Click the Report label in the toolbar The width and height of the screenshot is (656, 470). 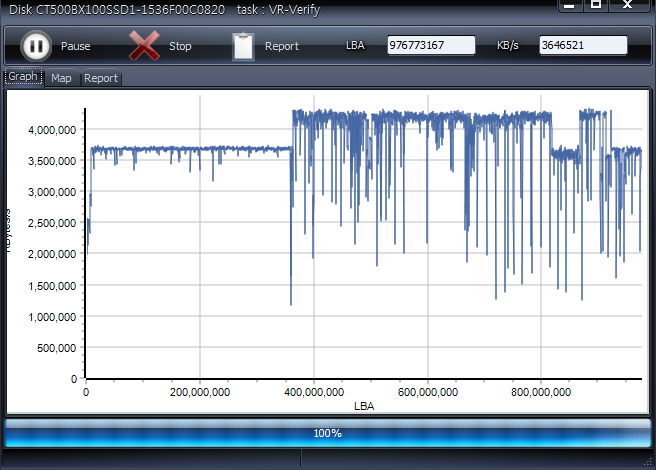(x=282, y=46)
